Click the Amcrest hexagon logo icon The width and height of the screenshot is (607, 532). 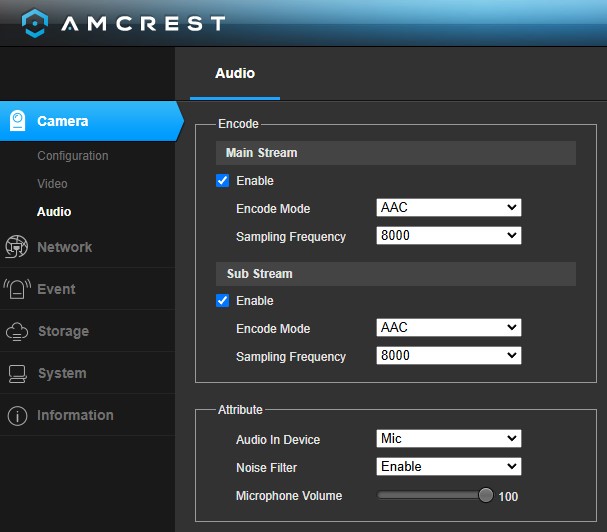(35, 23)
